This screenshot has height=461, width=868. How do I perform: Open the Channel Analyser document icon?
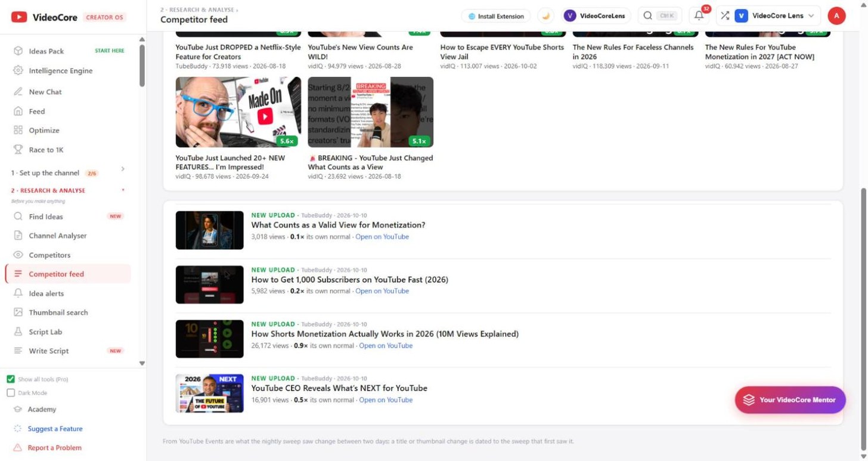click(18, 236)
